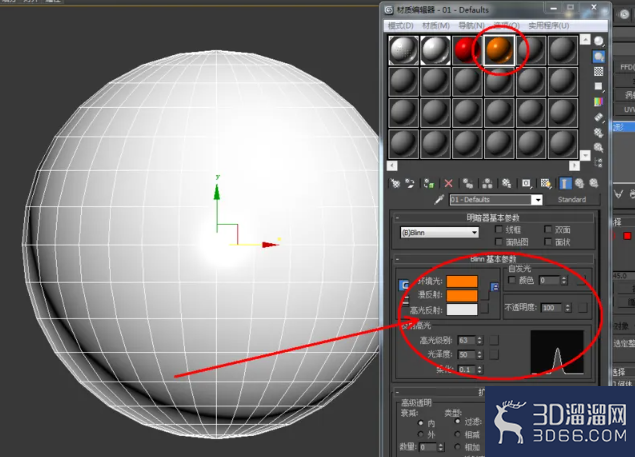Toggle the Show End Result icon
This screenshot has height=457, width=635.
click(x=565, y=184)
